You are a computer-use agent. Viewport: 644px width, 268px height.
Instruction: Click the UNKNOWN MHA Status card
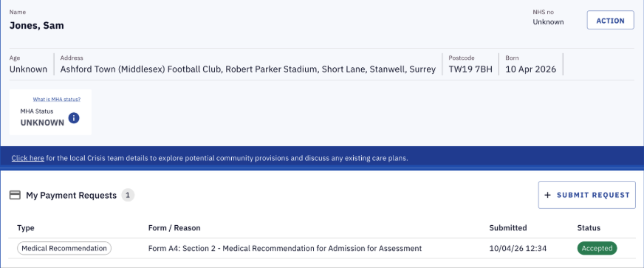click(50, 112)
